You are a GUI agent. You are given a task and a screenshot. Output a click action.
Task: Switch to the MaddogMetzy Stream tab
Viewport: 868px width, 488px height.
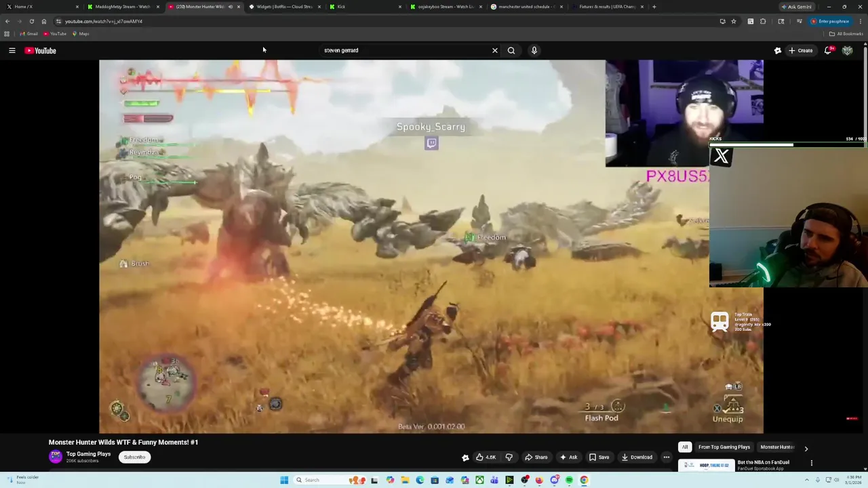pyautogui.click(x=122, y=7)
